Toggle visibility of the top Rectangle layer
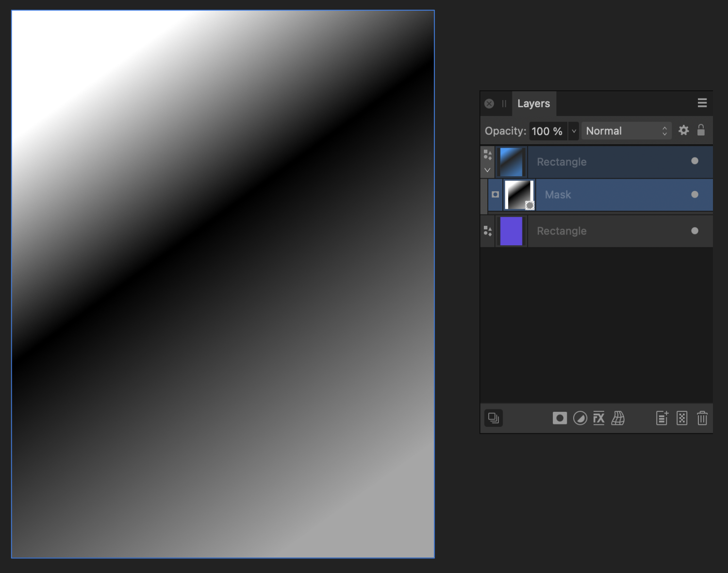This screenshot has width=728, height=573. (695, 161)
